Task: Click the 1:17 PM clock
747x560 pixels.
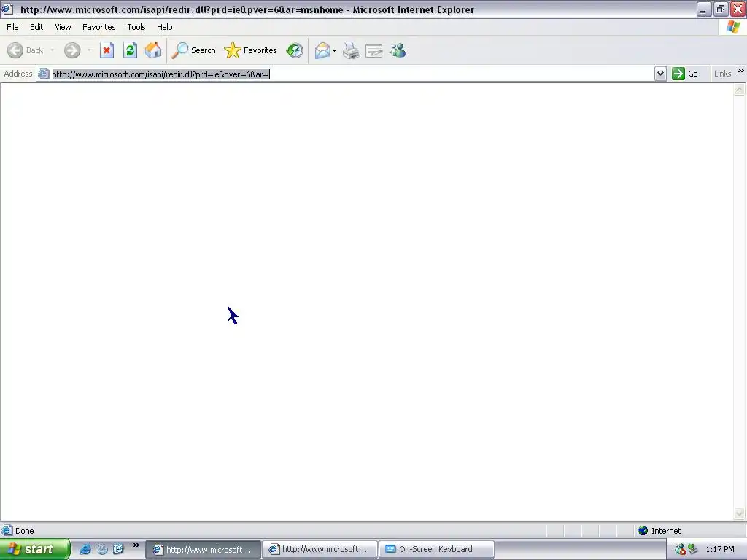Action: point(720,550)
